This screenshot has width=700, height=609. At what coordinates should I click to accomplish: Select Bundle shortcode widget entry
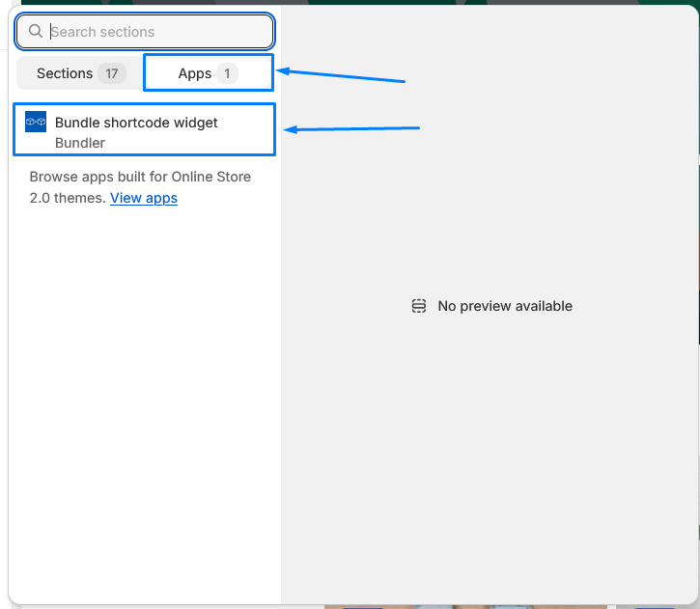pyautogui.click(x=144, y=130)
